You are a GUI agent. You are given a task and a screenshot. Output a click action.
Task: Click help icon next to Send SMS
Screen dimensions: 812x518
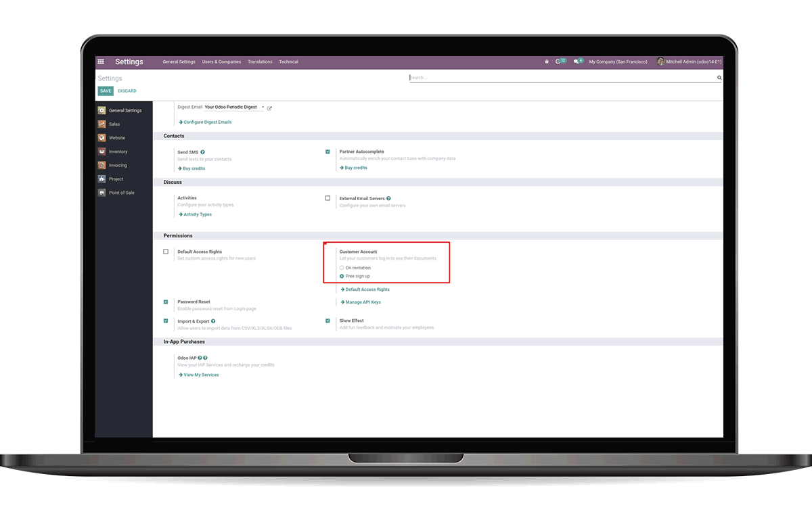[x=202, y=152]
